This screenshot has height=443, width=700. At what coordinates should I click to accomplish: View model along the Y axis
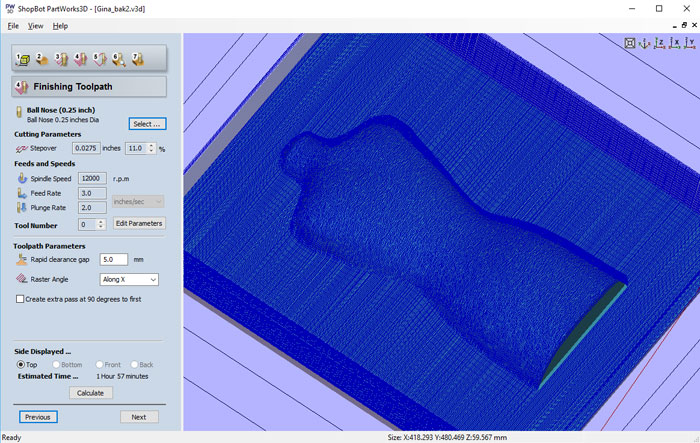coord(690,43)
